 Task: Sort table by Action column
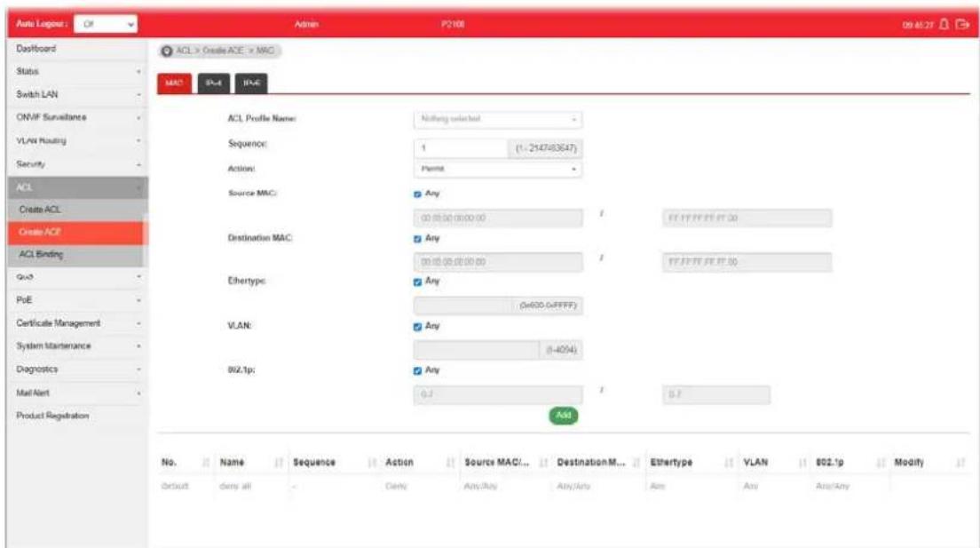pyautogui.click(x=450, y=463)
